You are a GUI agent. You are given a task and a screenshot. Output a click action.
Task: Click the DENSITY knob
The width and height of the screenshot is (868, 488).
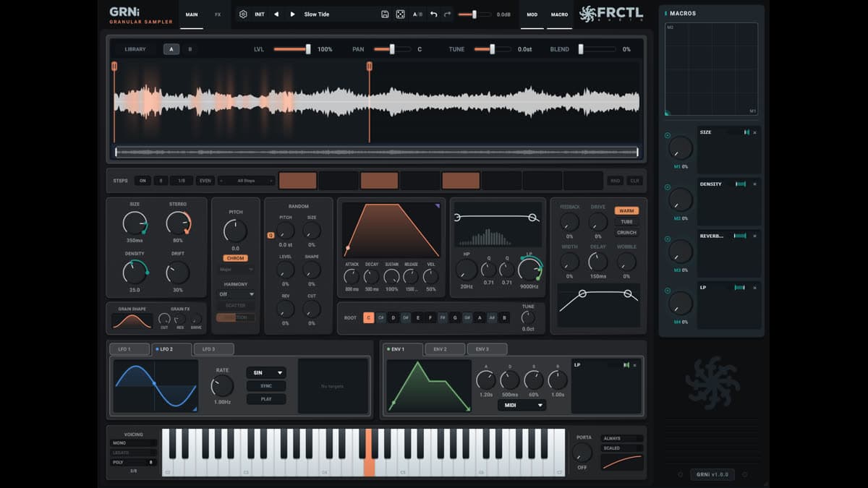(135, 273)
